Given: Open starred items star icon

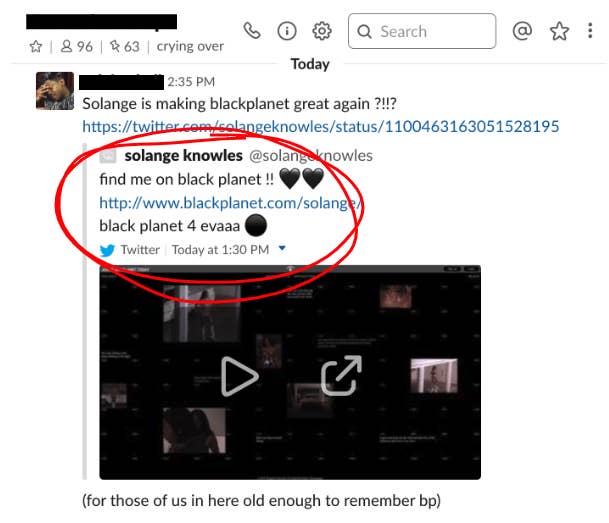Looking at the screenshot, I should tap(559, 31).
